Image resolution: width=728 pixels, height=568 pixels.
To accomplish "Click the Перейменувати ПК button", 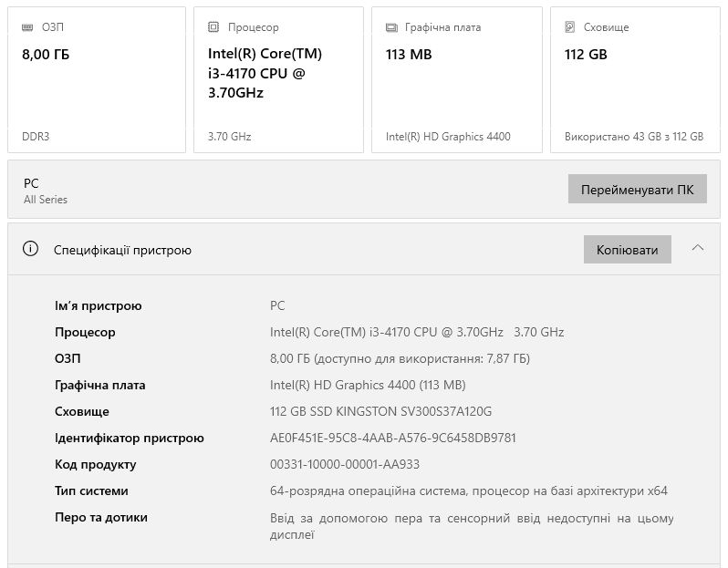I will pos(638,189).
